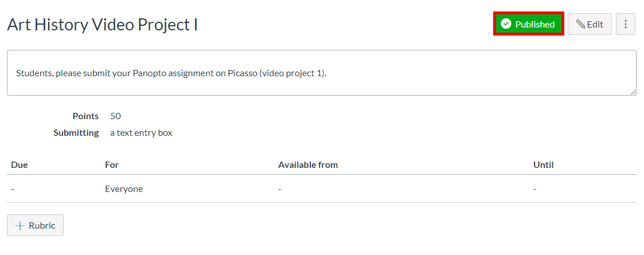Select the Everyone cell in the table
Viewport: 644px width, 255px height.
[124, 189]
